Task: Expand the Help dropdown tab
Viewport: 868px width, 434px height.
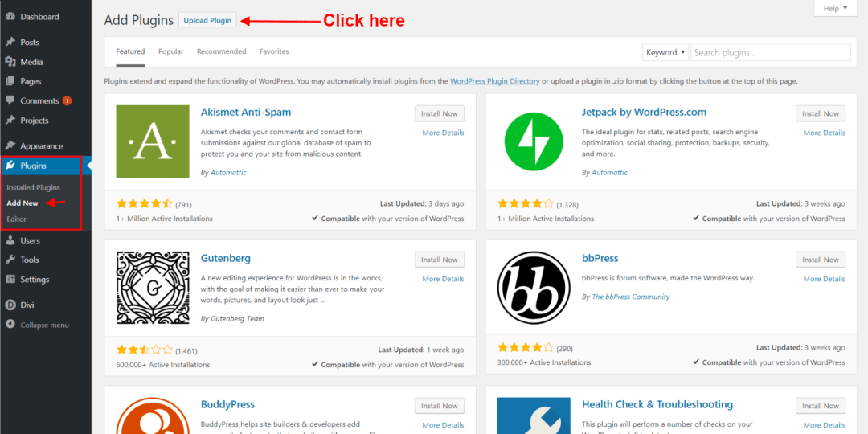Action: pos(836,8)
